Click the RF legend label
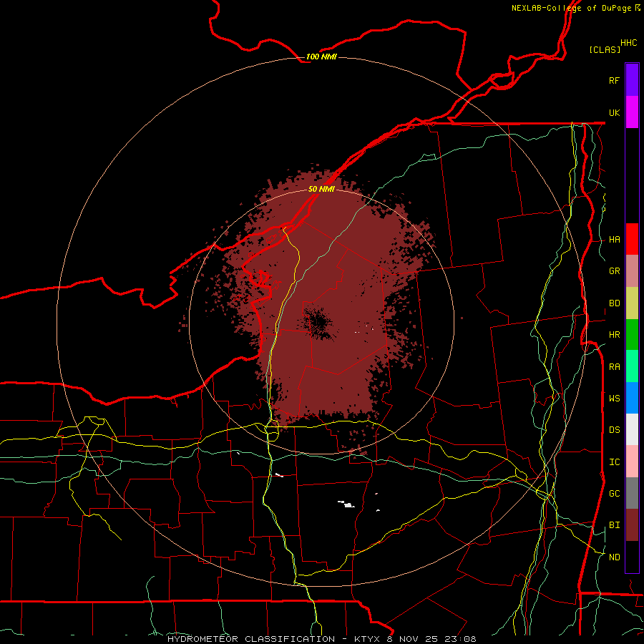The image size is (644, 644). tap(614, 80)
